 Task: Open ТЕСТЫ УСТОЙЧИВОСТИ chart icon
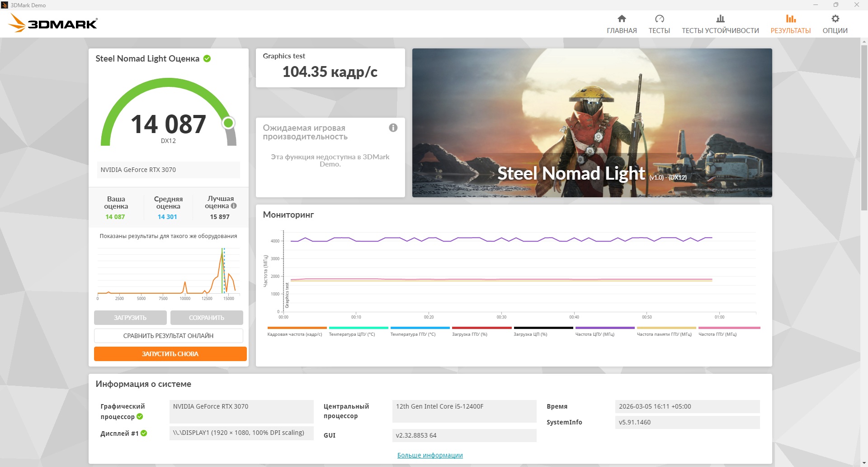tap(720, 19)
